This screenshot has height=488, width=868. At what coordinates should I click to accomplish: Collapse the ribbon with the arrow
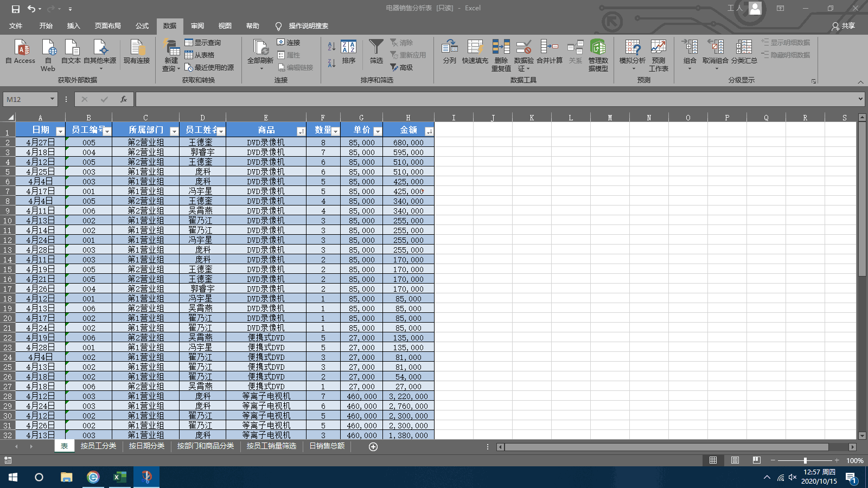(860, 82)
